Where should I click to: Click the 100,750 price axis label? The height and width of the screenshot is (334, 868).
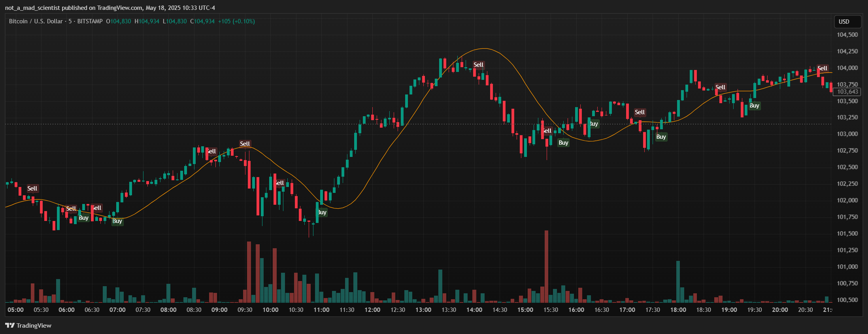[x=847, y=283]
